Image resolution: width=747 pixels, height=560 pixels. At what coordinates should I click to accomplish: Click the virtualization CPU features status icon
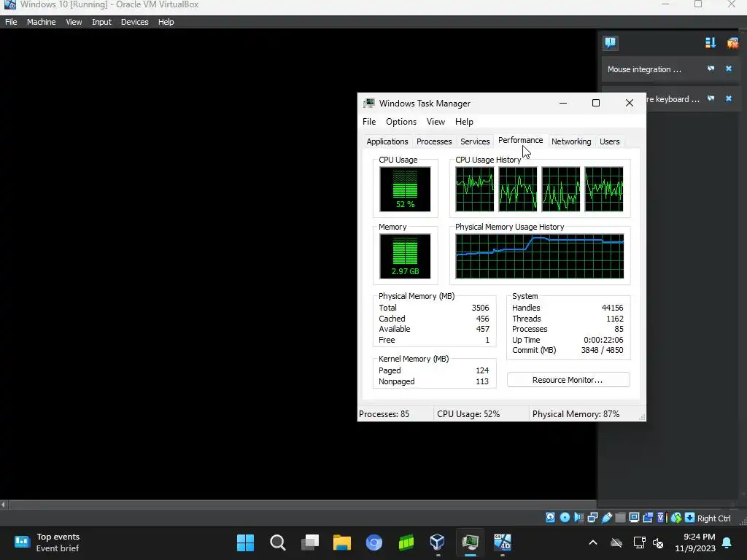pyautogui.click(x=661, y=518)
